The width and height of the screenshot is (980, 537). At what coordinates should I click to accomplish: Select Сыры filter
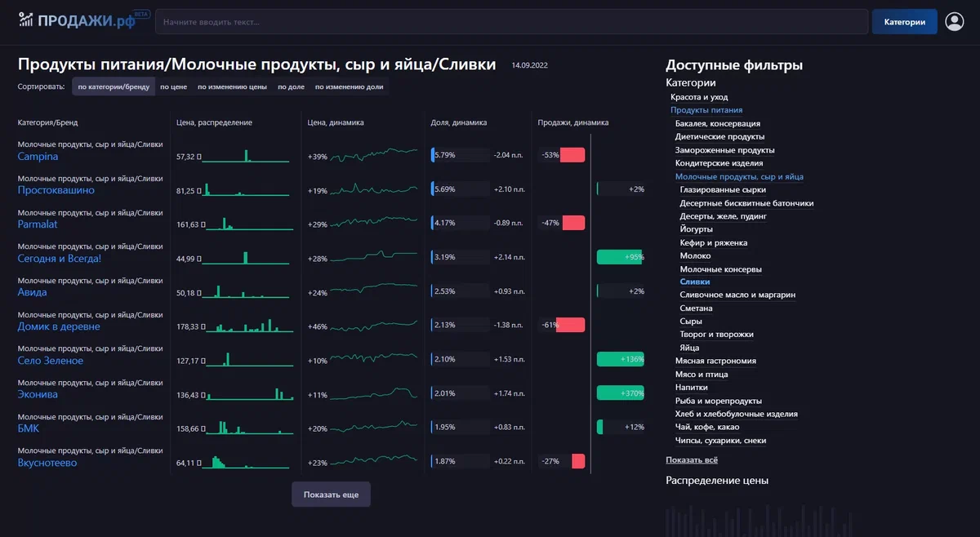(x=691, y=322)
